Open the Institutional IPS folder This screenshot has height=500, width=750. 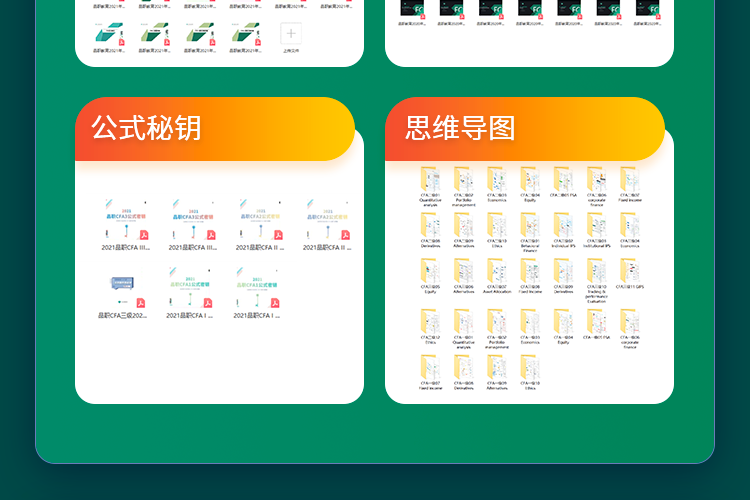(x=596, y=230)
